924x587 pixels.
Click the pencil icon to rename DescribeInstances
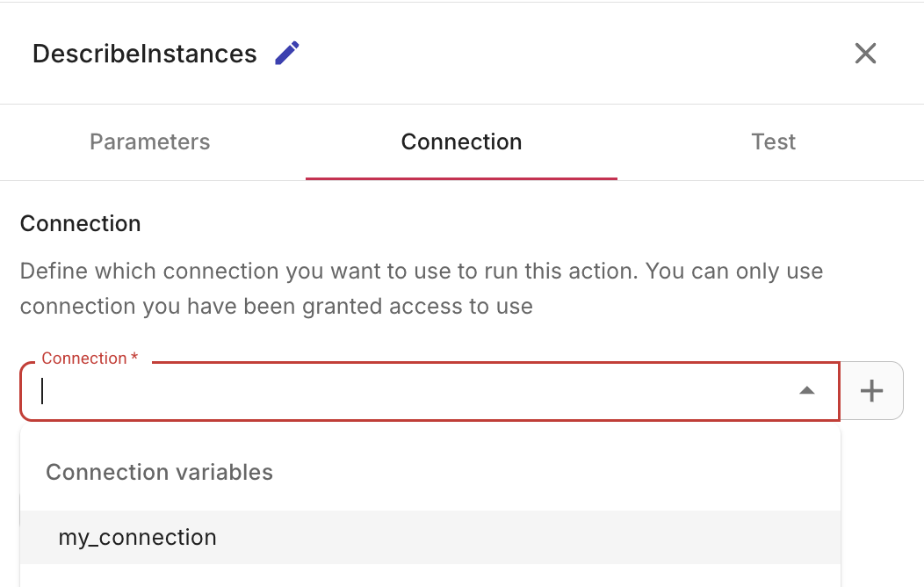pyautogui.click(x=286, y=53)
